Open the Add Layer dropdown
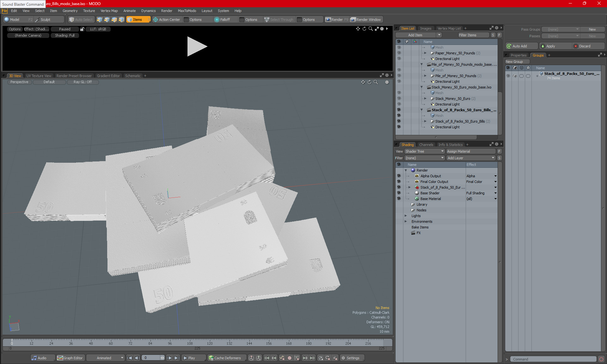The width and height of the screenshot is (607, 364). coord(471,158)
